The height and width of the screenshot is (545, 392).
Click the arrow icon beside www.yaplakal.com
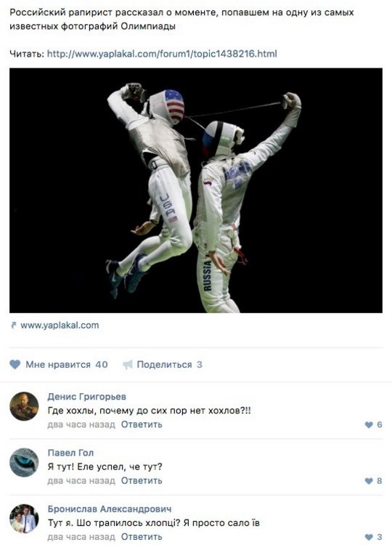[x=14, y=326]
